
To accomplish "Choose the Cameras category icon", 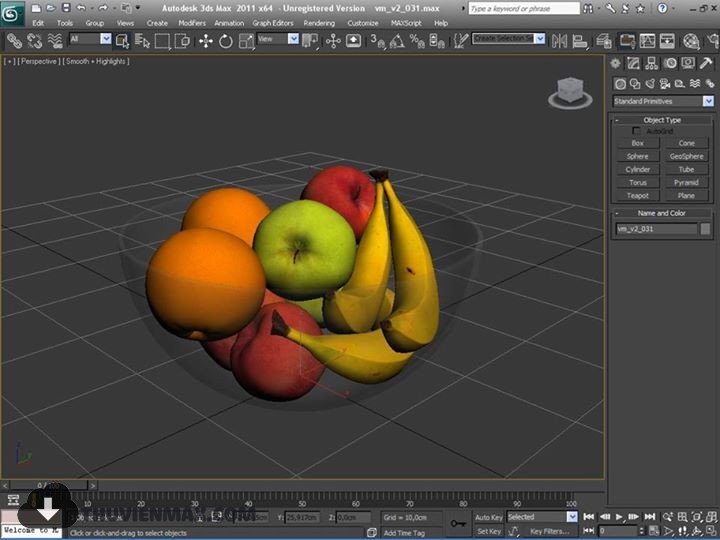I will coord(663,84).
